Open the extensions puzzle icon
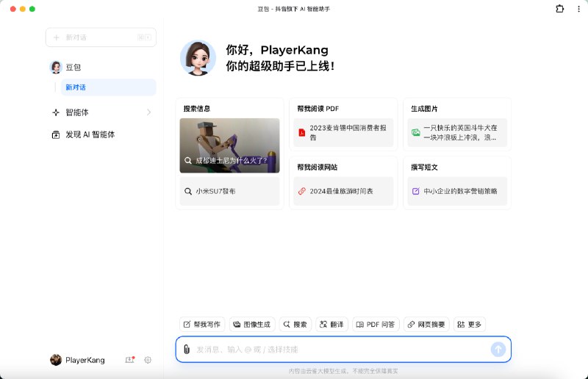The image size is (588, 379). [x=559, y=9]
